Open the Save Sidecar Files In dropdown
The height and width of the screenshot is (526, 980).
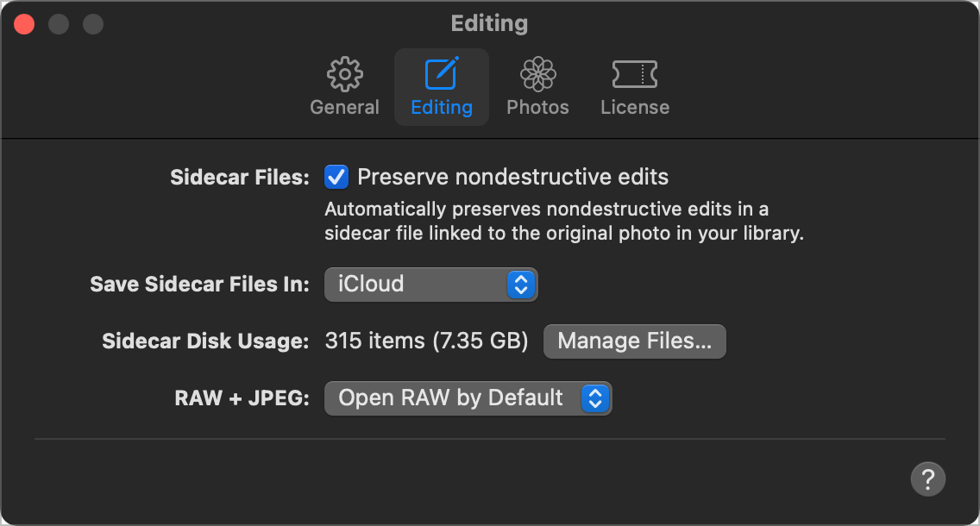pyautogui.click(x=430, y=284)
